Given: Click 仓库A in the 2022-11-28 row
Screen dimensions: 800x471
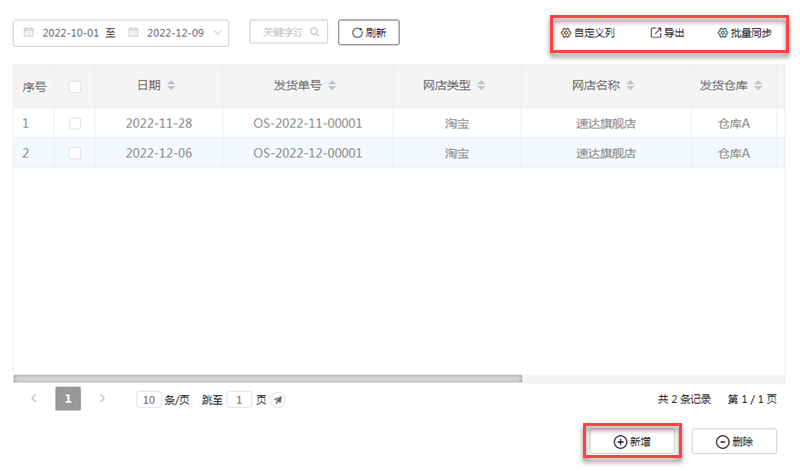Looking at the screenshot, I should (734, 124).
